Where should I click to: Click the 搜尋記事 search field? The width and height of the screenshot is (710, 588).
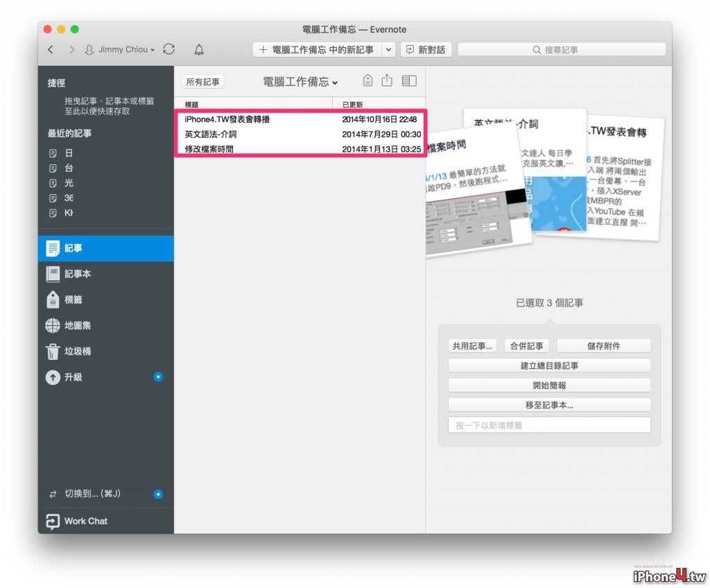click(x=562, y=50)
